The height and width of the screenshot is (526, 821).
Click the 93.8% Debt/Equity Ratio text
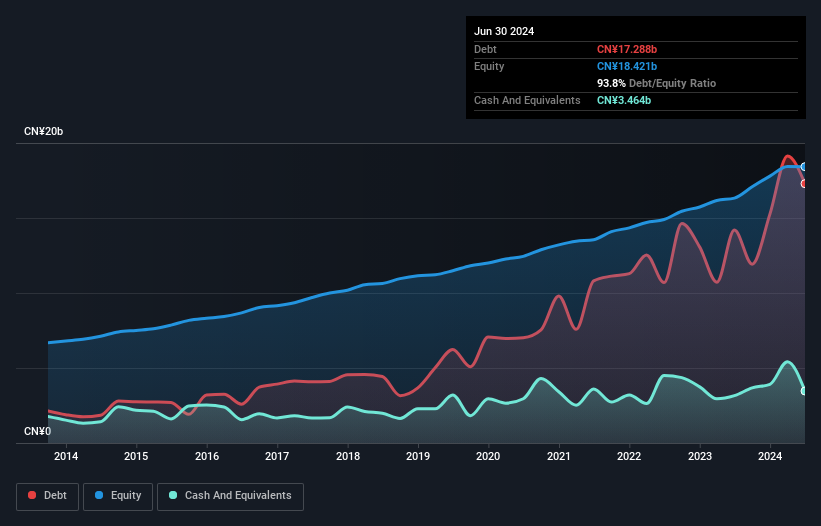(x=656, y=83)
